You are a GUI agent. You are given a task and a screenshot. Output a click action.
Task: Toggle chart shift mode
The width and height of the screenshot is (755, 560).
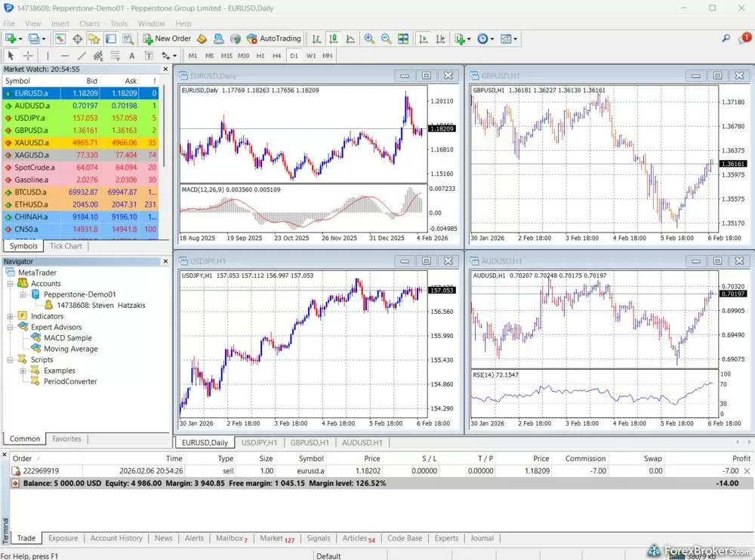439,38
